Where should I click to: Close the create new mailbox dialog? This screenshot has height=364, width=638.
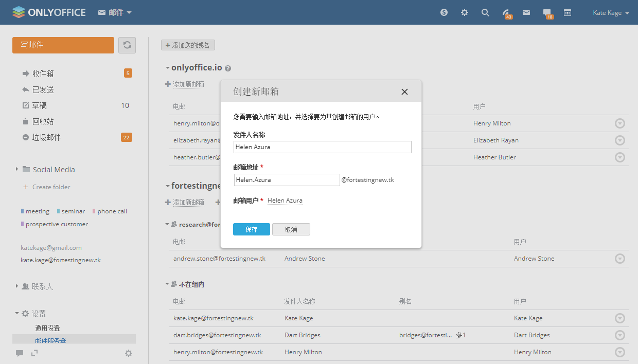coord(404,92)
